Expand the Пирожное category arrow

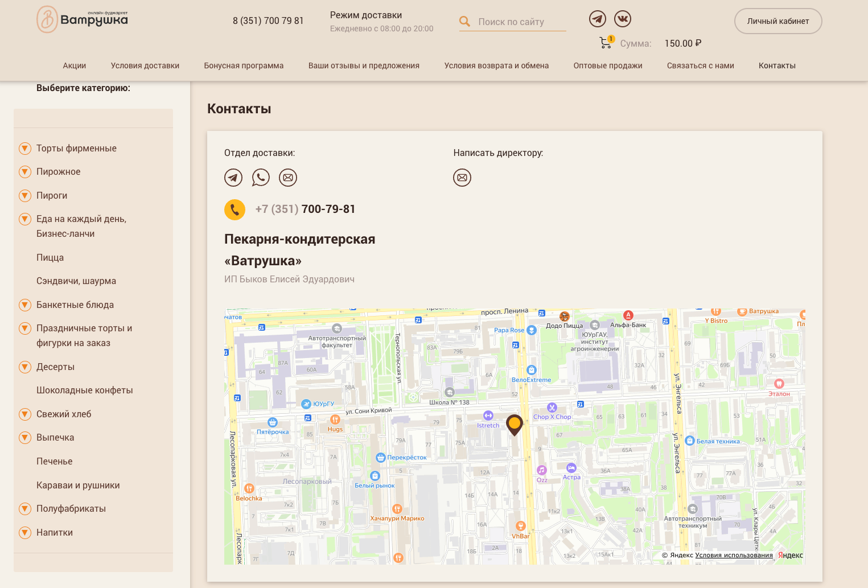point(25,172)
